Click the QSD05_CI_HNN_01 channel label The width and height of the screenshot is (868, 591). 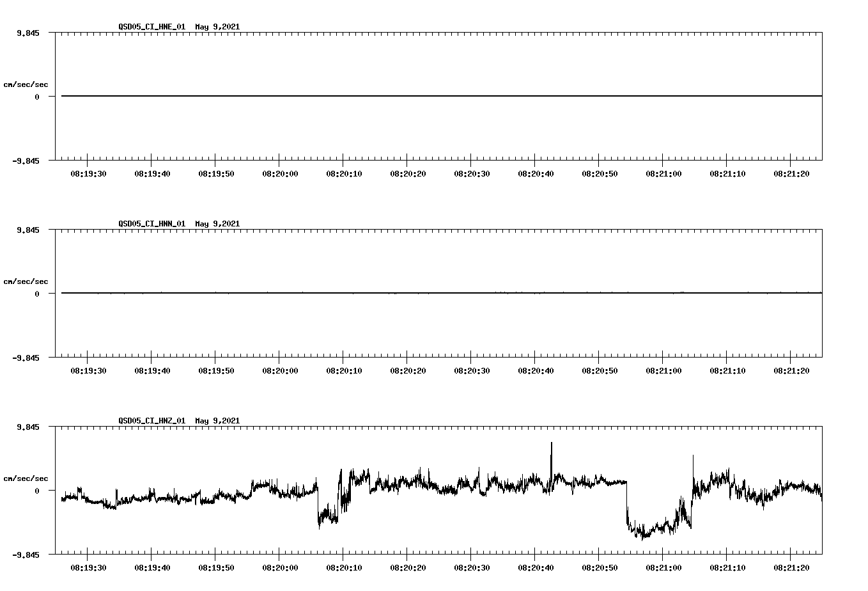(x=152, y=224)
